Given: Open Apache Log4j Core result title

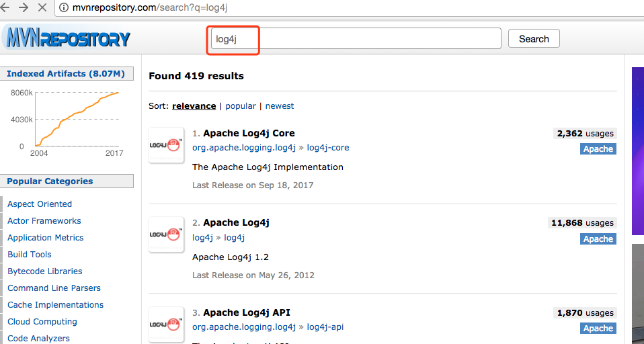Looking at the screenshot, I should coord(249,133).
